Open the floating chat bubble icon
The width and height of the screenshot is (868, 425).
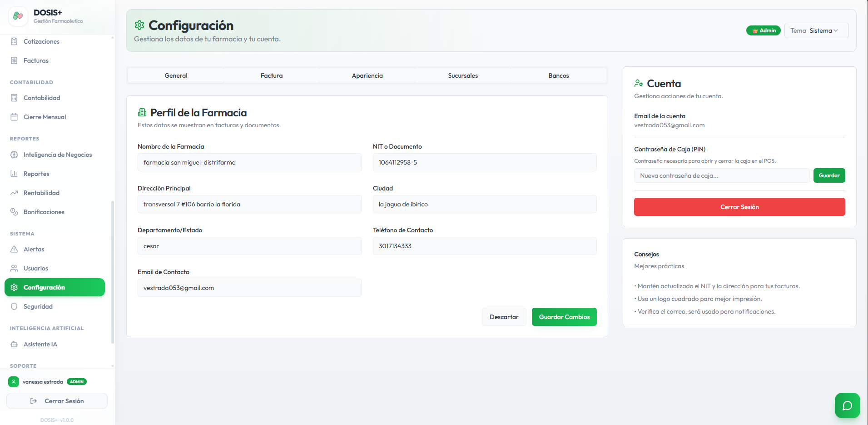pos(847,405)
